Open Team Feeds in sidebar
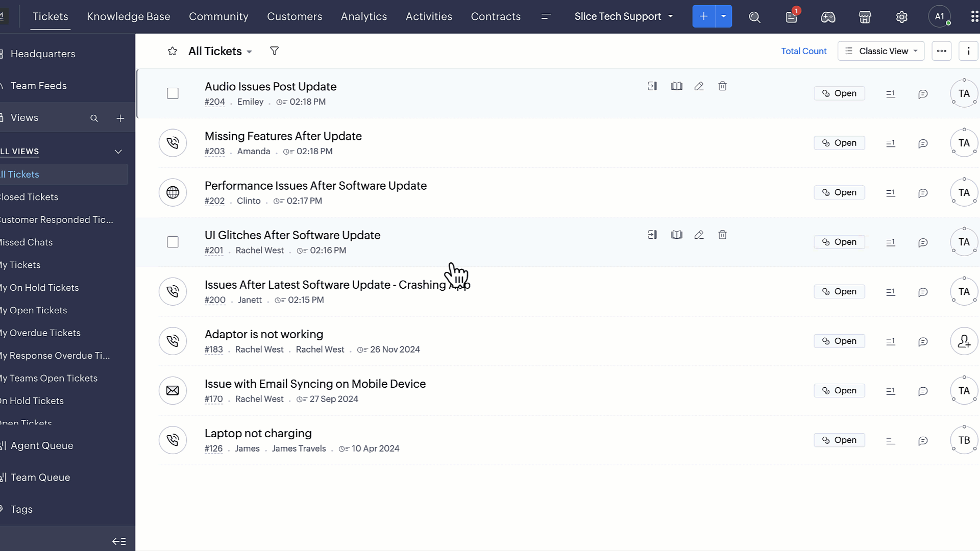Viewport: 980px width, 551px height. [x=39, y=86]
